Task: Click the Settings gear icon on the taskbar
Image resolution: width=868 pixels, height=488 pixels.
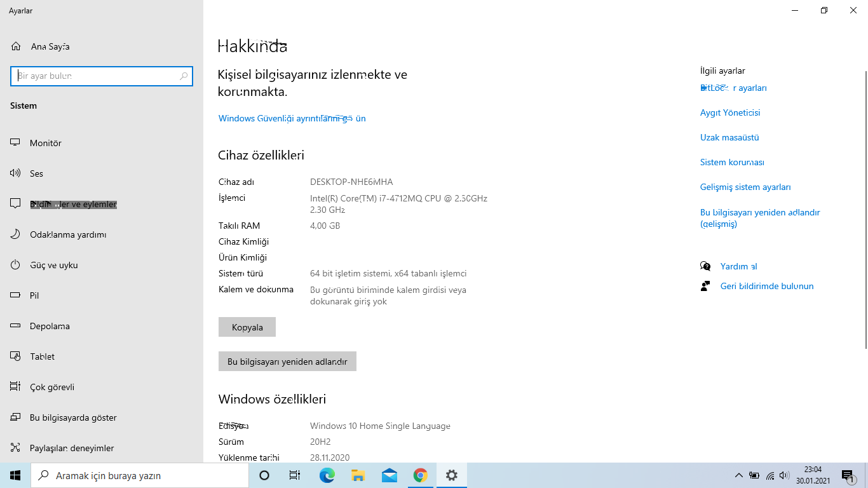Action: click(451, 475)
